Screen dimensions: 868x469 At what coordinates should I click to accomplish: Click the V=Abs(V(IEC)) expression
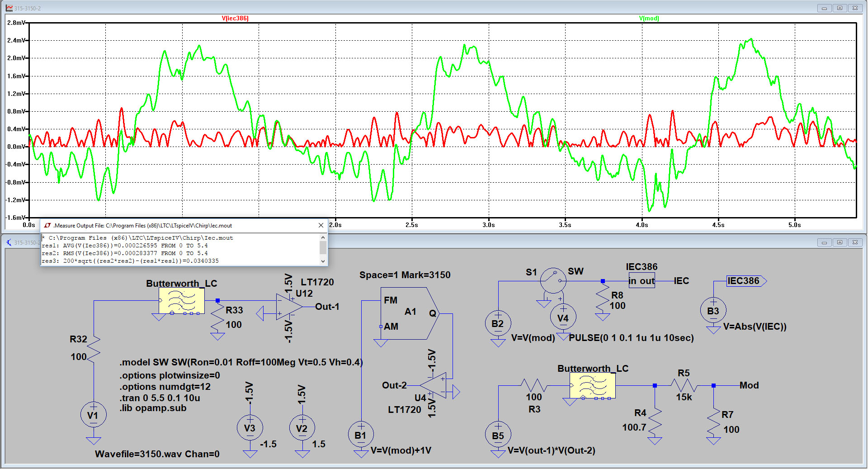(x=755, y=327)
